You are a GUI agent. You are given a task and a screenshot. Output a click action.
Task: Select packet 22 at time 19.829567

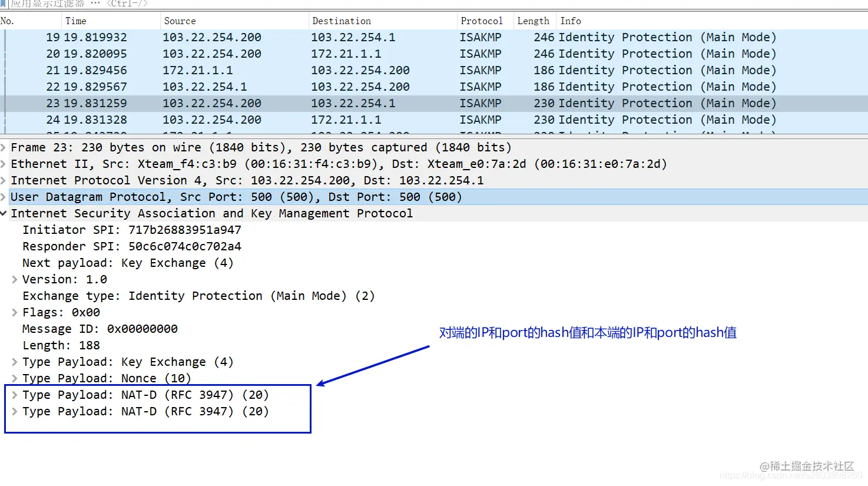point(434,87)
